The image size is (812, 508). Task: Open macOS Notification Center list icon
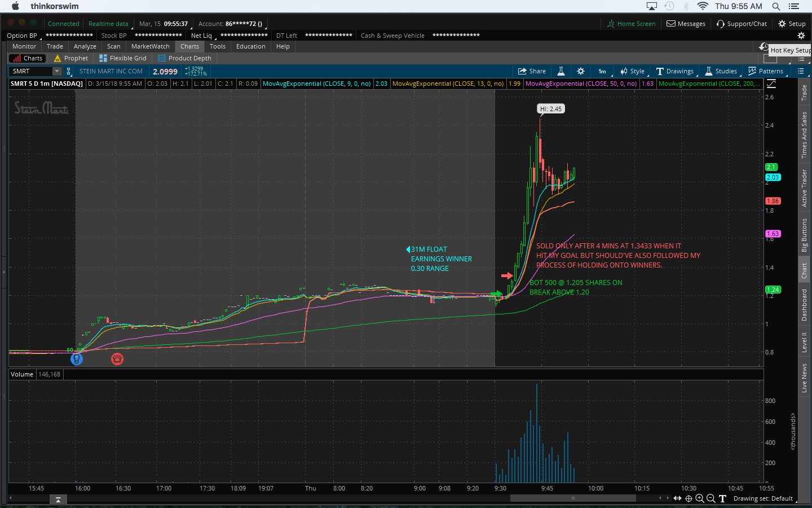[x=794, y=6]
